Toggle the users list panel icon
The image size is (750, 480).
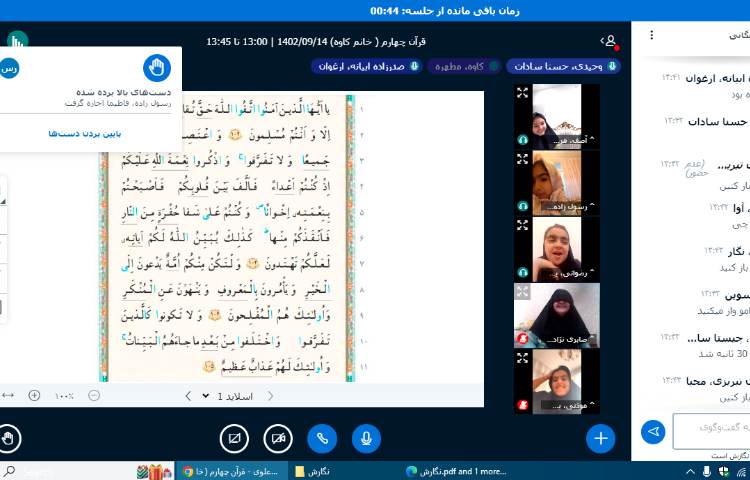(610, 41)
